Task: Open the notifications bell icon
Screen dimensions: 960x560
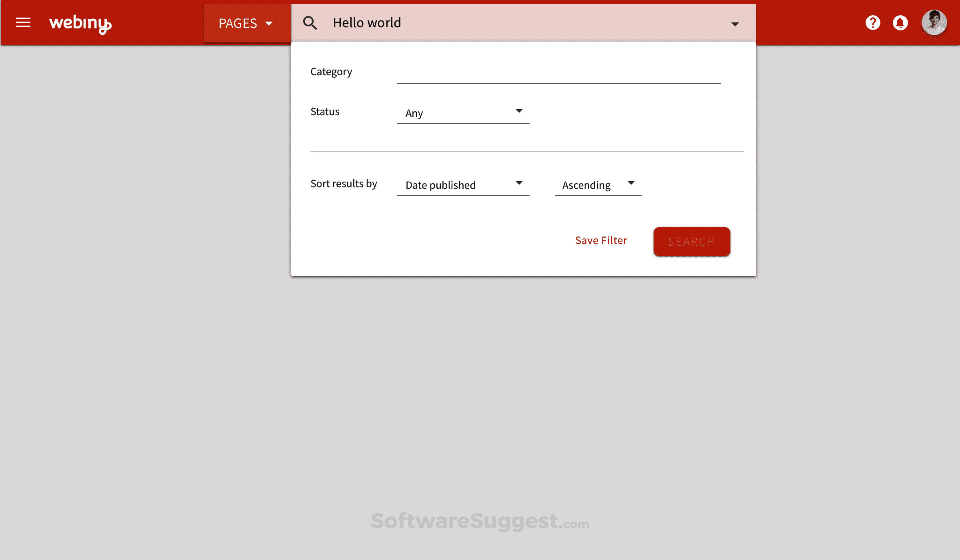Action: 900,23
